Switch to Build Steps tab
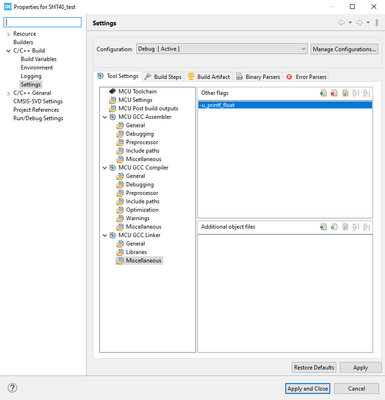Viewport: 385px width, 400px height. pos(163,77)
